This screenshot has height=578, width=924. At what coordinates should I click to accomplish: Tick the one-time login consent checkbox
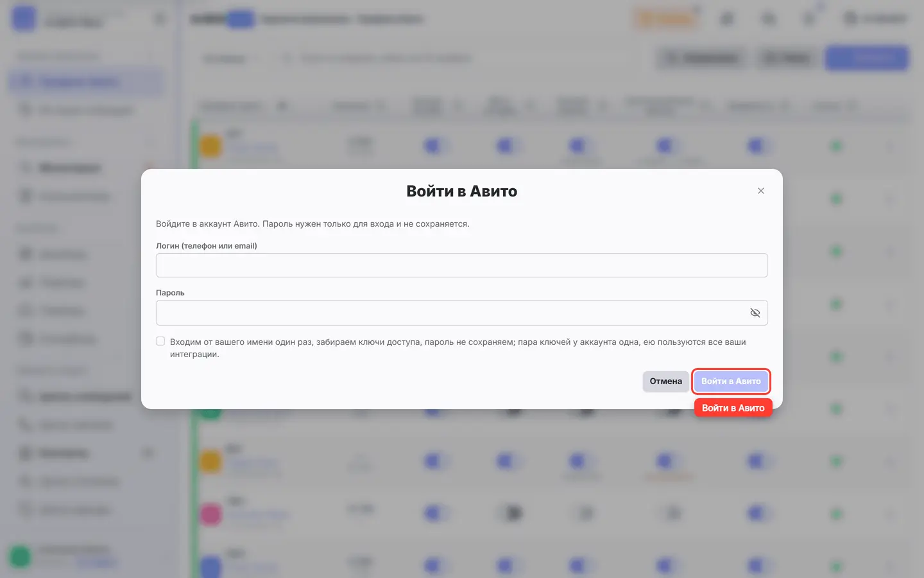pos(160,341)
